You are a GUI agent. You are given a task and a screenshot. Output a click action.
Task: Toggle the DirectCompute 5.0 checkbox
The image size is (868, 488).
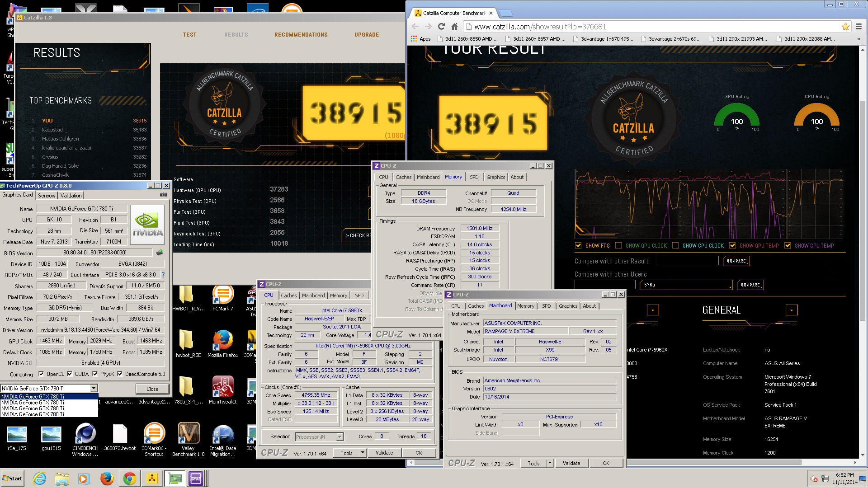tap(120, 374)
